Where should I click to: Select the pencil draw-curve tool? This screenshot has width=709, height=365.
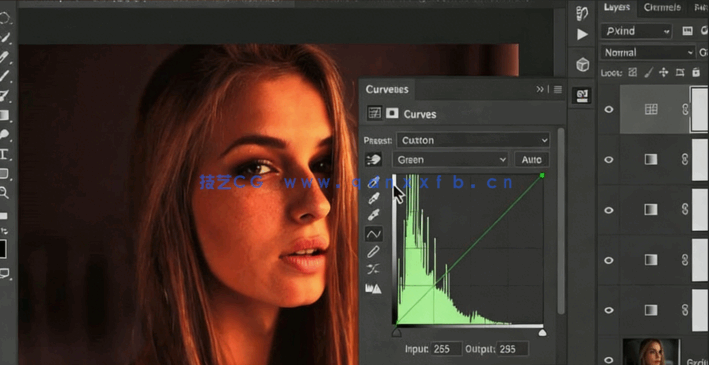coord(373,252)
